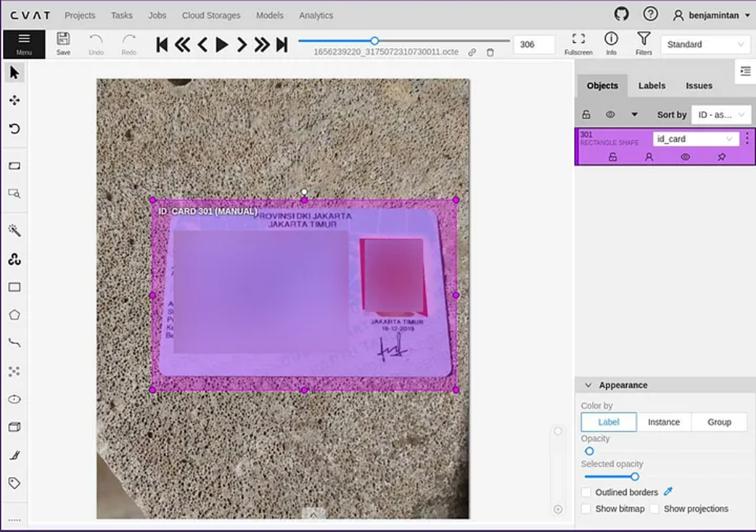Select the draw rectangle tool
The width and height of the screenshot is (756, 532).
click(14, 287)
